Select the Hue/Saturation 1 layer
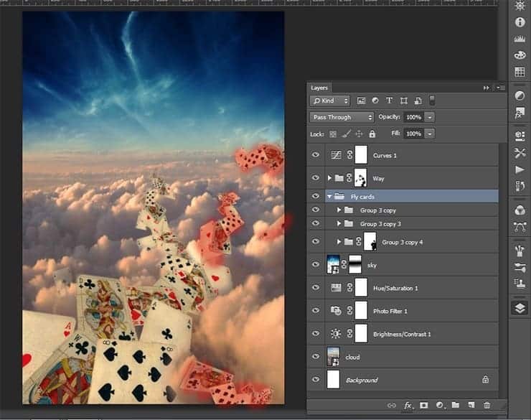 pyautogui.click(x=394, y=288)
